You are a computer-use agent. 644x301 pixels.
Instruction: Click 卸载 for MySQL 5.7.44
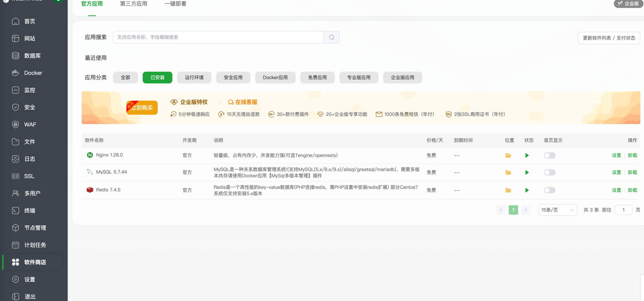[x=632, y=172]
